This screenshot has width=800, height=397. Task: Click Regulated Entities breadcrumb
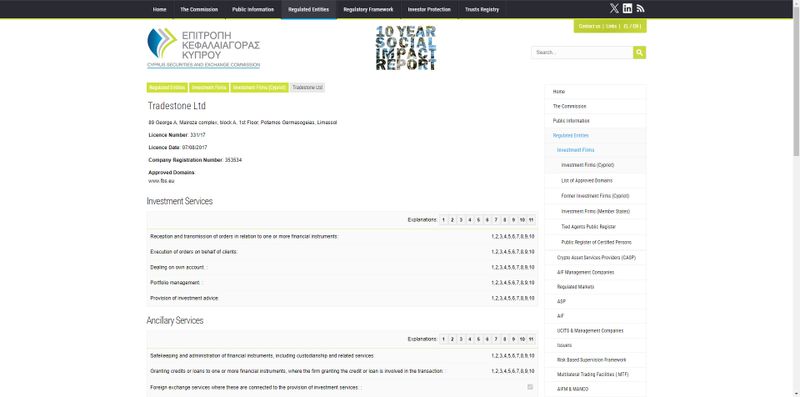tap(167, 88)
